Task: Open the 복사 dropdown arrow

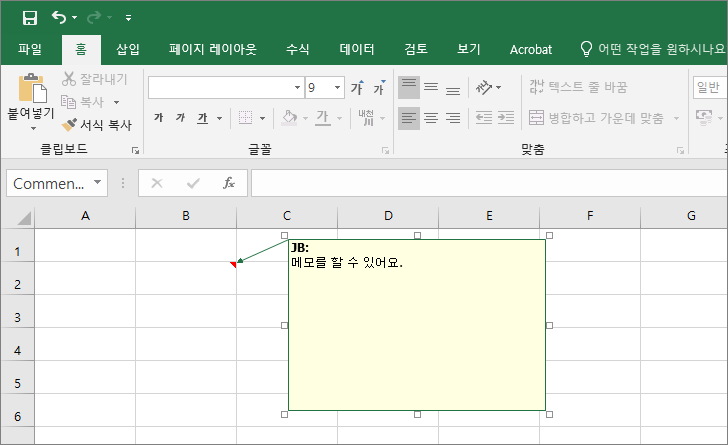Action: click(x=117, y=102)
